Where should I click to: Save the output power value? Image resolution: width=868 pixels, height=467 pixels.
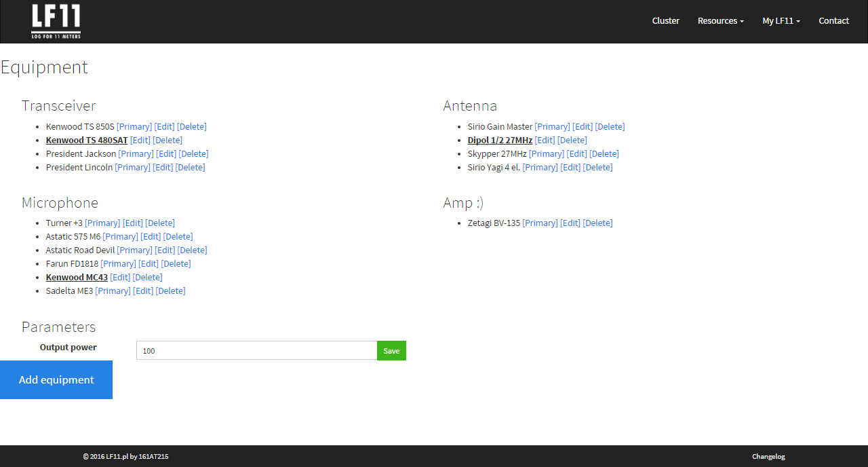point(391,351)
